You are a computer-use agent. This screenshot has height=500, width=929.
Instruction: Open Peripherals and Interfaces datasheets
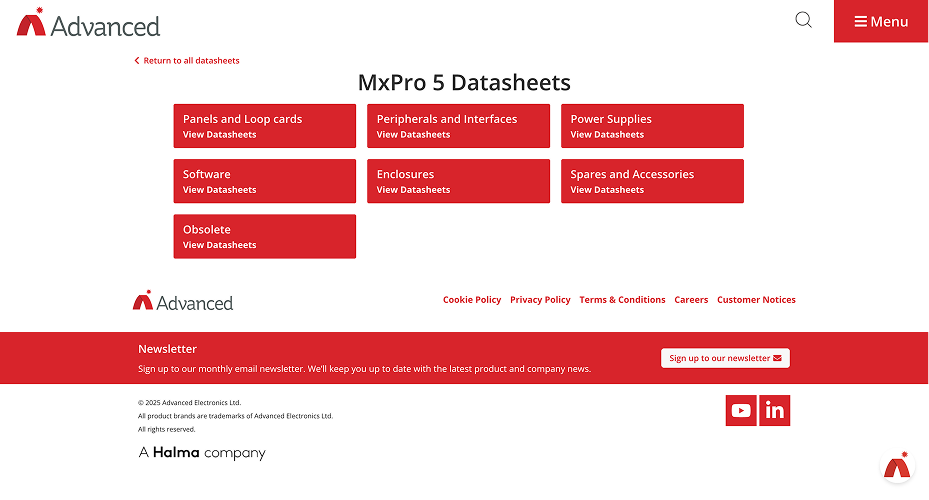[x=459, y=126]
